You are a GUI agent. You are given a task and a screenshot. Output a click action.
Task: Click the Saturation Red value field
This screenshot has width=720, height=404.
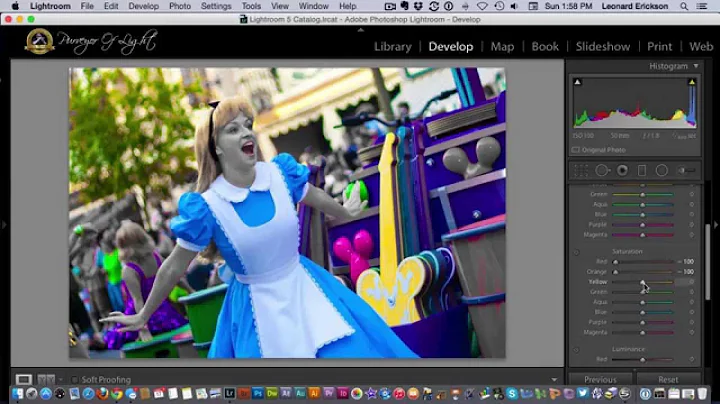tap(686, 262)
